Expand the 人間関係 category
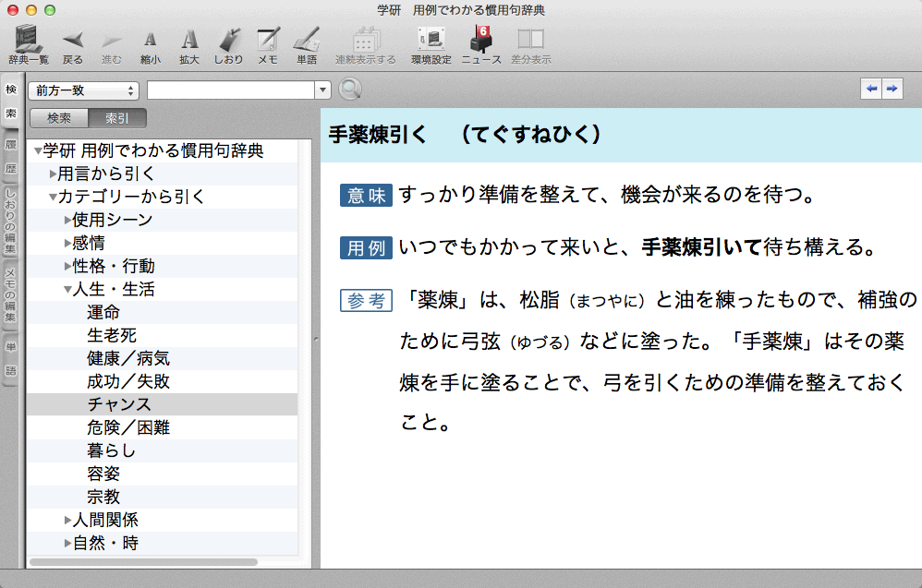The width and height of the screenshot is (922, 588). click(67, 521)
